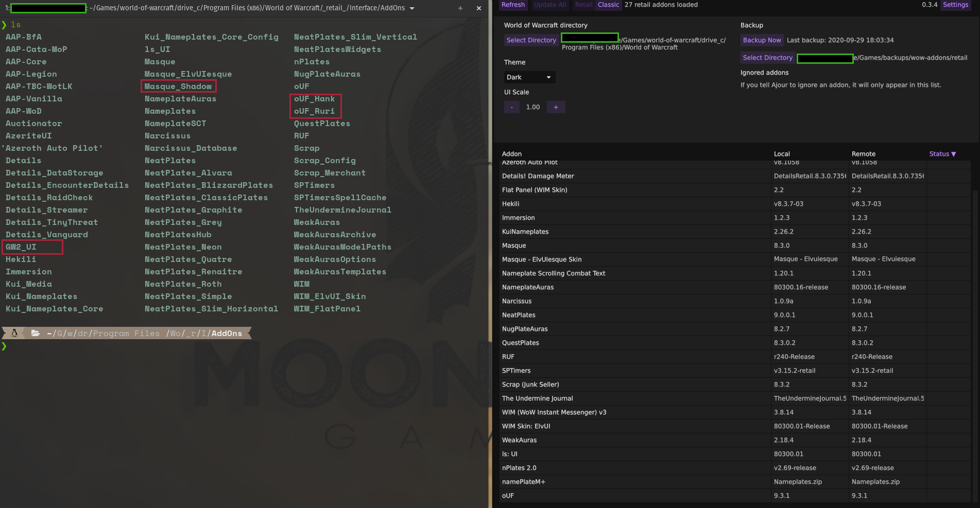Click Select Directory for World of Warcraft
Viewport: 980px width, 508px height.
tap(531, 40)
